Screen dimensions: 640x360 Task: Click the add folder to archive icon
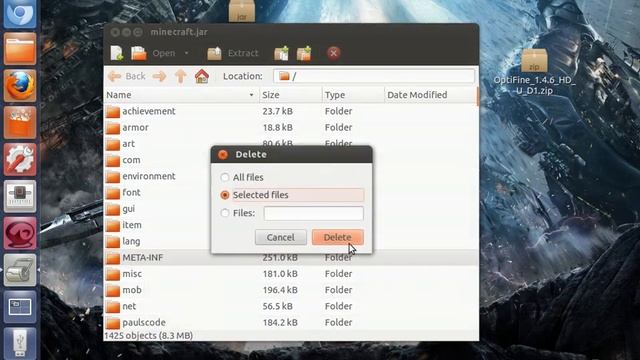(x=304, y=53)
